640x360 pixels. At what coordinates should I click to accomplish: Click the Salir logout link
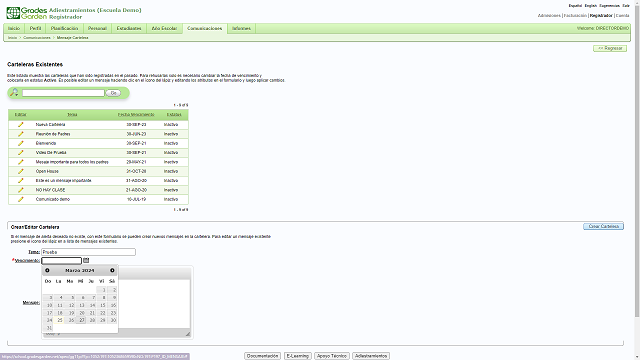coord(626,6)
